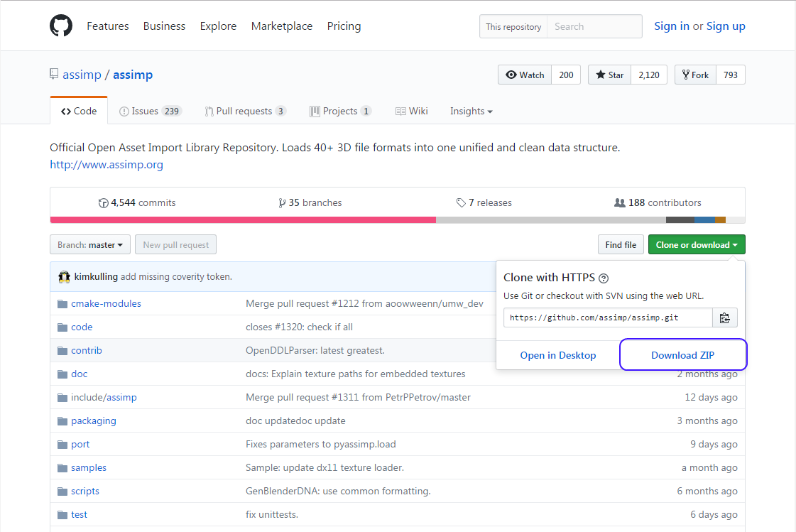Viewport: 796px width, 532px height.
Task: Click the help icon beside Clone with HTTPS
Action: (604, 278)
